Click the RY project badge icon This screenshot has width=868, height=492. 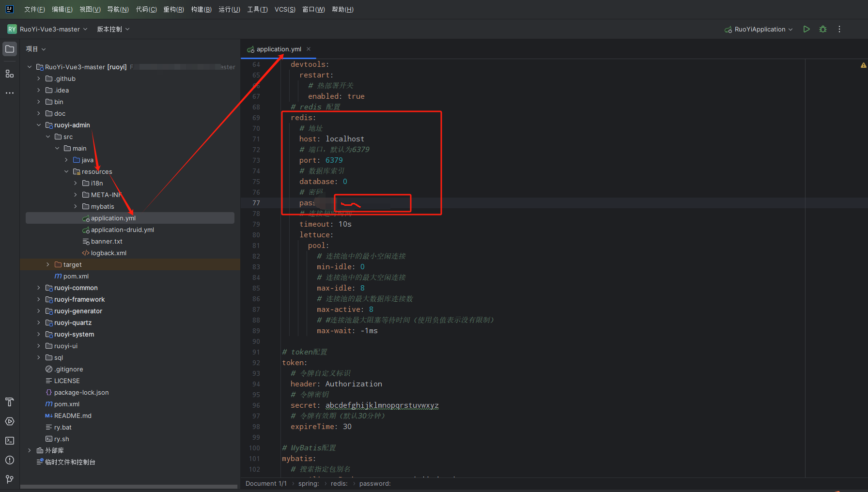click(x=12, y=29)
